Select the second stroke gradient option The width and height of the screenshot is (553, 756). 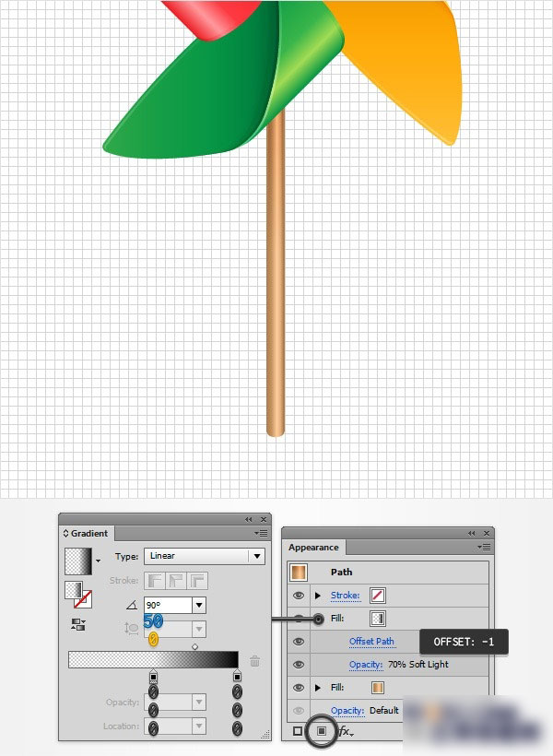click(x=176, y=581)
